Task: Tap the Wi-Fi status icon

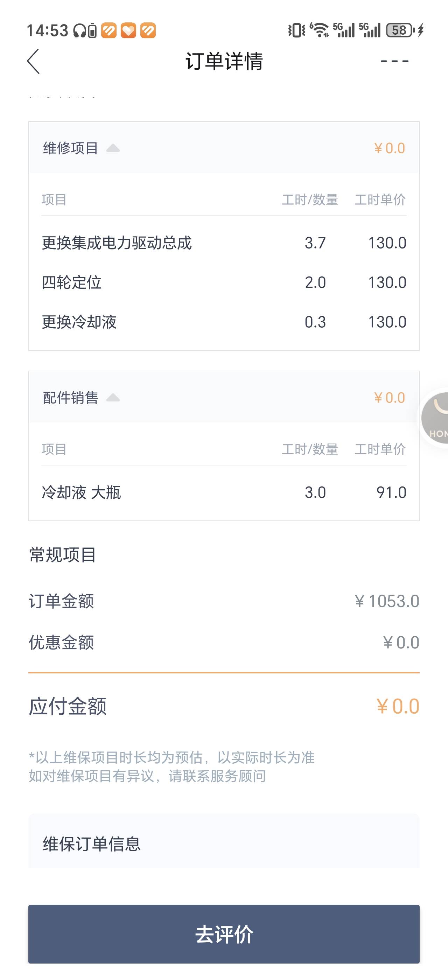Action: [x=320, y=30]
